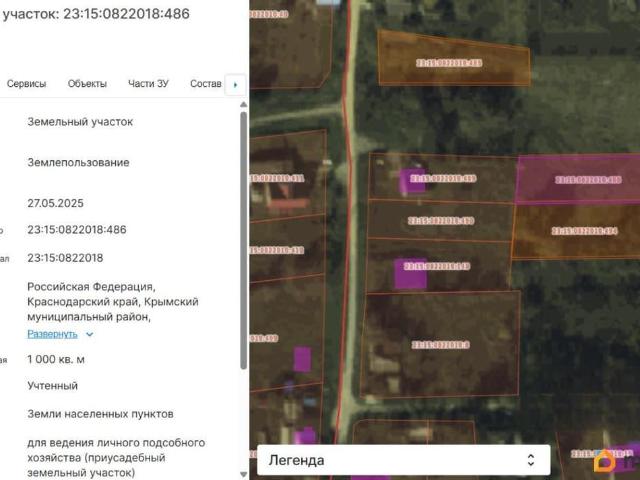Image resolution: width=640 pixels, height=480 pixels.
Task: Click the tab strip's right arrow button
Action: click(236, 85)
